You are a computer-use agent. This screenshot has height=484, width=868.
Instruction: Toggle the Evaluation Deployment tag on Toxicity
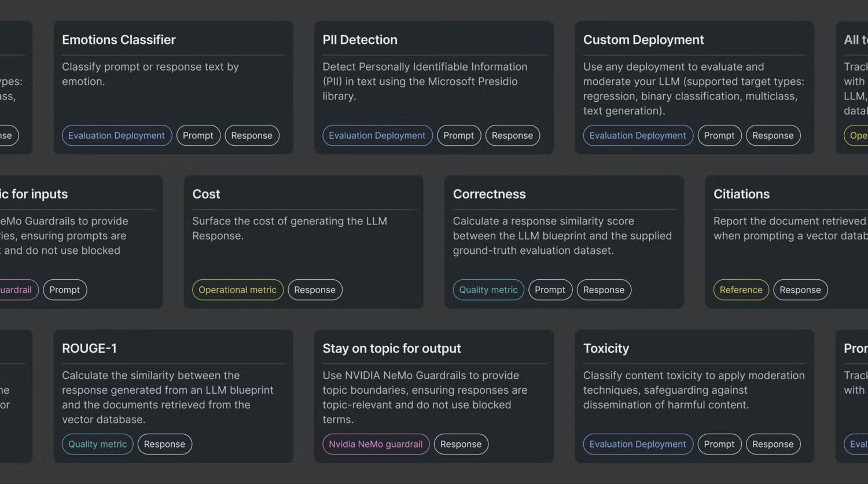point(637,444)
